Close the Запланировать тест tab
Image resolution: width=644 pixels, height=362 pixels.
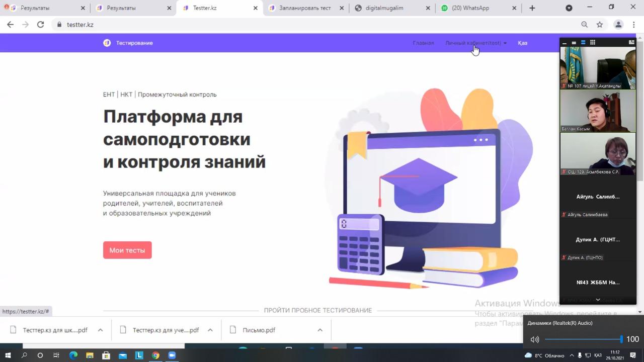click(342, 8)
